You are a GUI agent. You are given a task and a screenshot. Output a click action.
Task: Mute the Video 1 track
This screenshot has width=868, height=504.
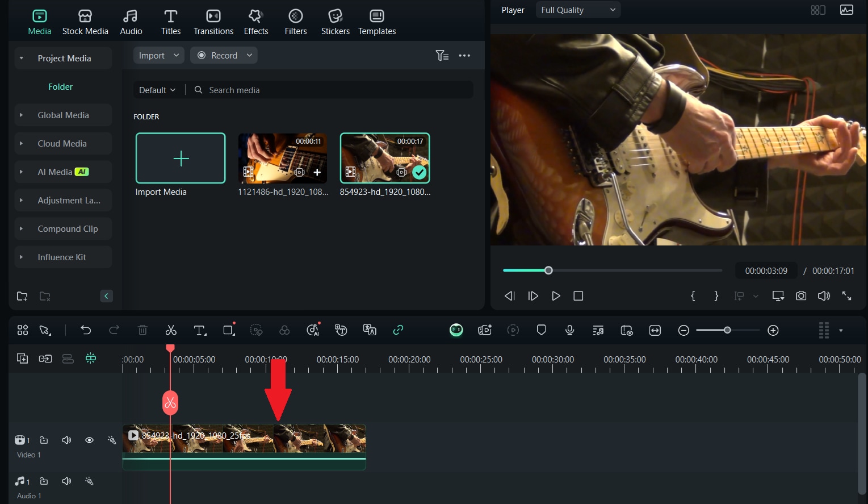click(x=66, y=440)
